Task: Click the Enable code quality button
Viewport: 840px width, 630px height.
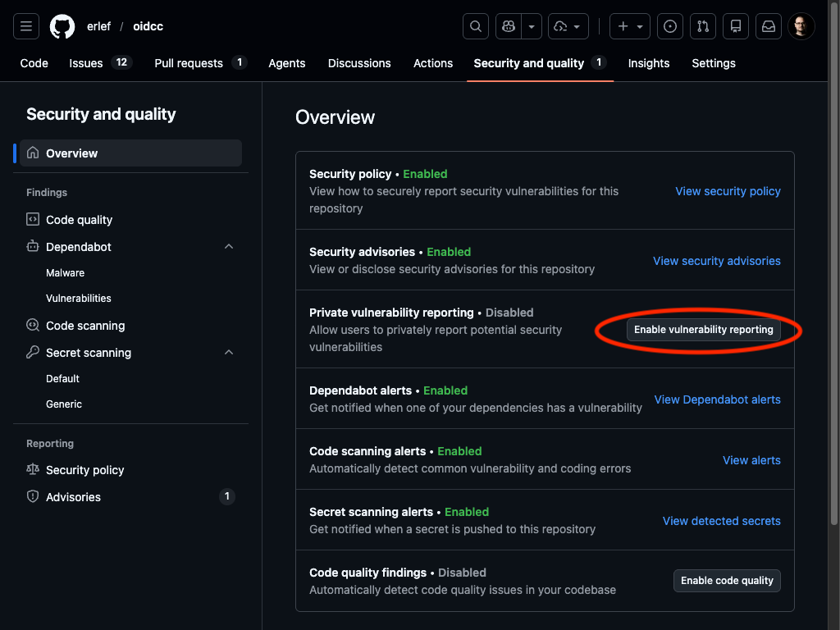Action: [x=727, y=581]
